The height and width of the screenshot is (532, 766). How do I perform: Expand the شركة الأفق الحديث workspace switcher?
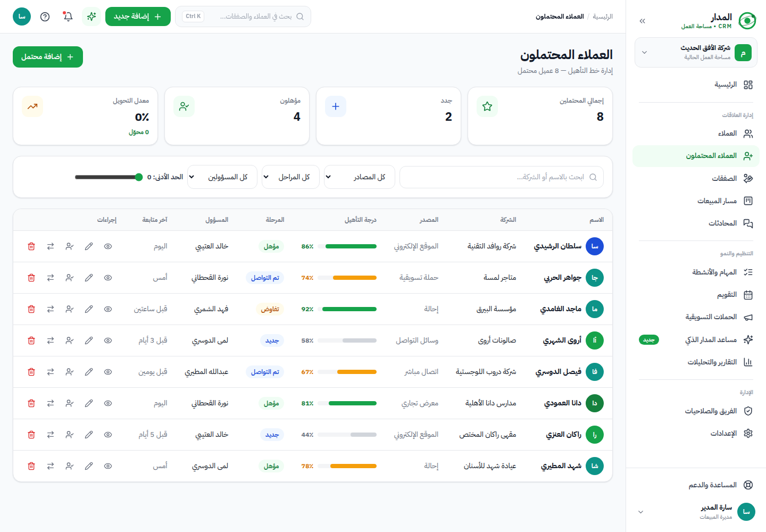tap(696, 53)
